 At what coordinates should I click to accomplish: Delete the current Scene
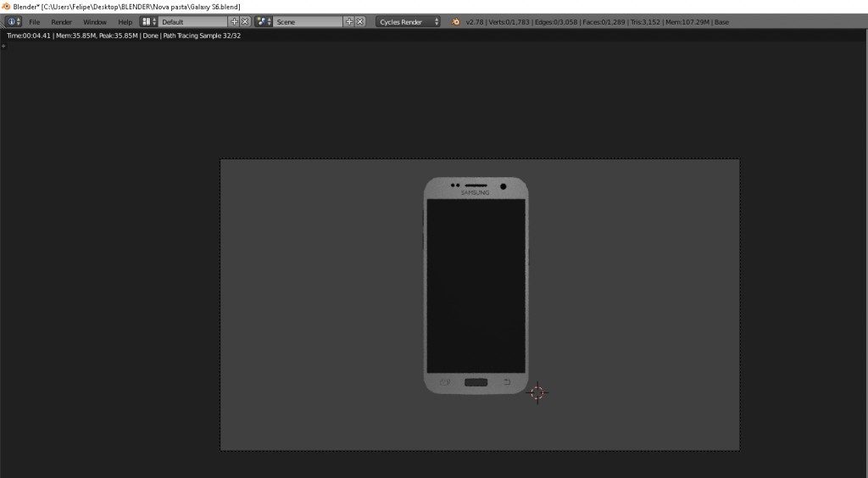coord(360,21)
